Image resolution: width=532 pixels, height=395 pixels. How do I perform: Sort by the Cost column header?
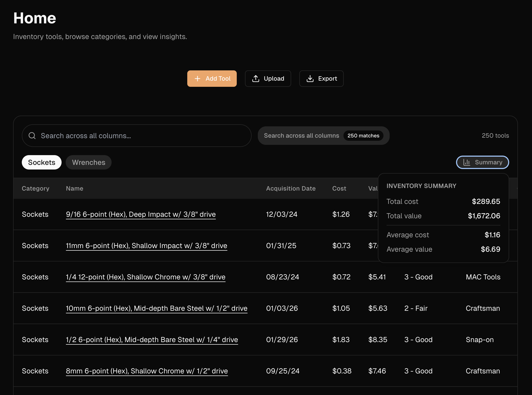(339, 188)
